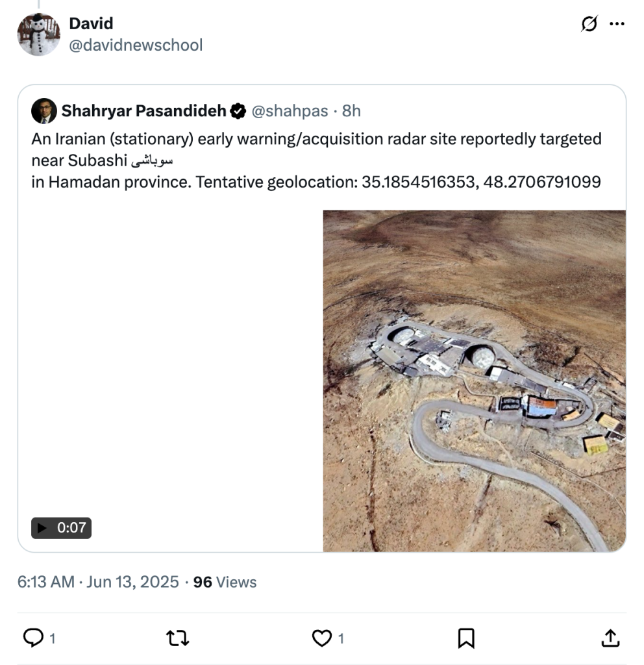The height and width of the screenshot is (665, 644).
Task: Open the @davidnewschool handle link
Action: click(136, 45)
